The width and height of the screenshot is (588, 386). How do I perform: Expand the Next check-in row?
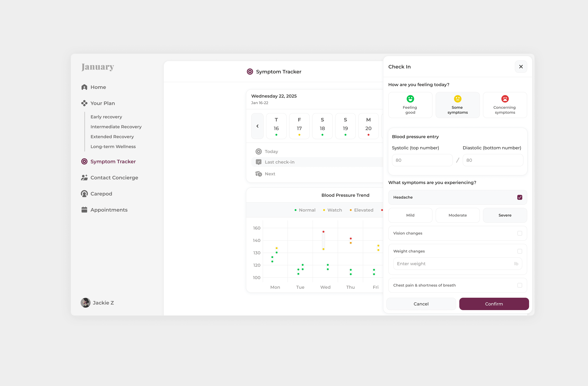coord(270,174)
